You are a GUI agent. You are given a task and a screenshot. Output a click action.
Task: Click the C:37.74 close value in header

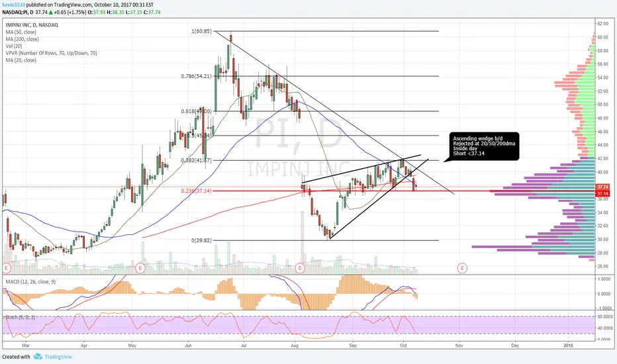point(152,12)
